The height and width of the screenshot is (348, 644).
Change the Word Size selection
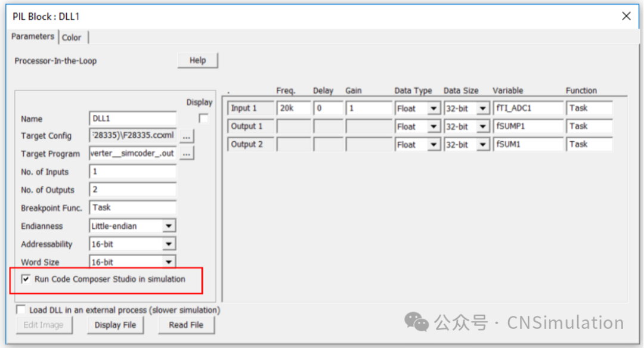point(169,262)
